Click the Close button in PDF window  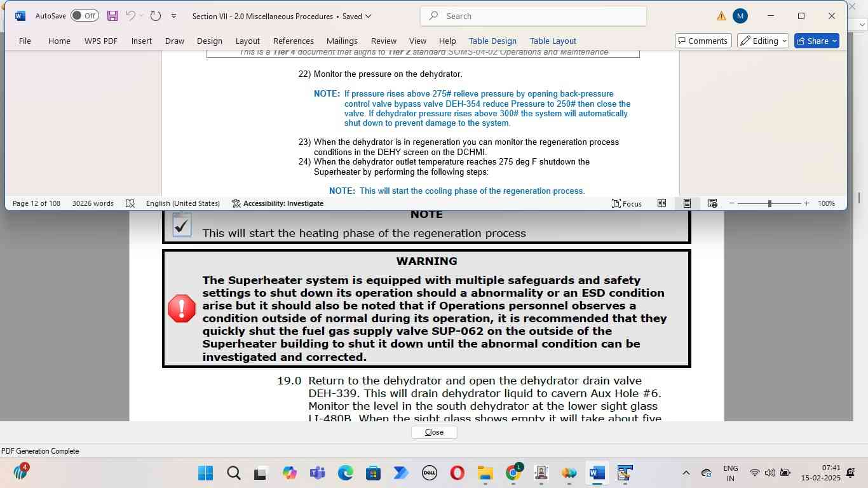(x=434, y=432)
